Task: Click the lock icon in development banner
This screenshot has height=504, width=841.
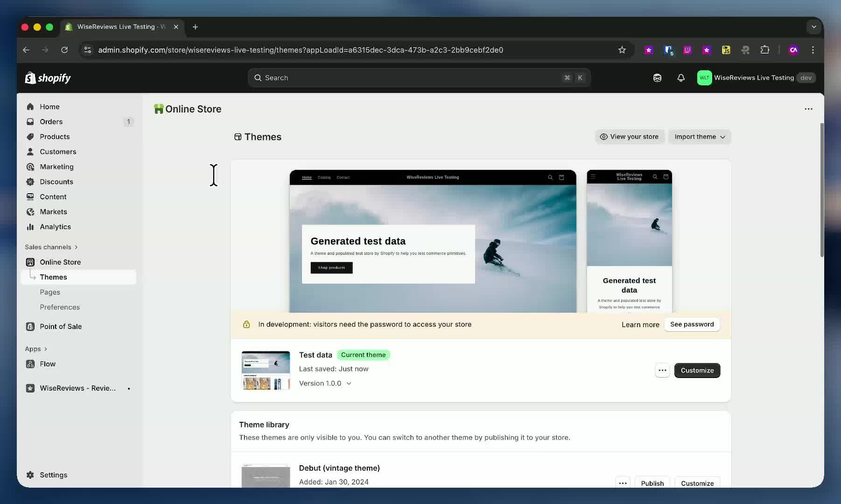Action: click(246, 325)
